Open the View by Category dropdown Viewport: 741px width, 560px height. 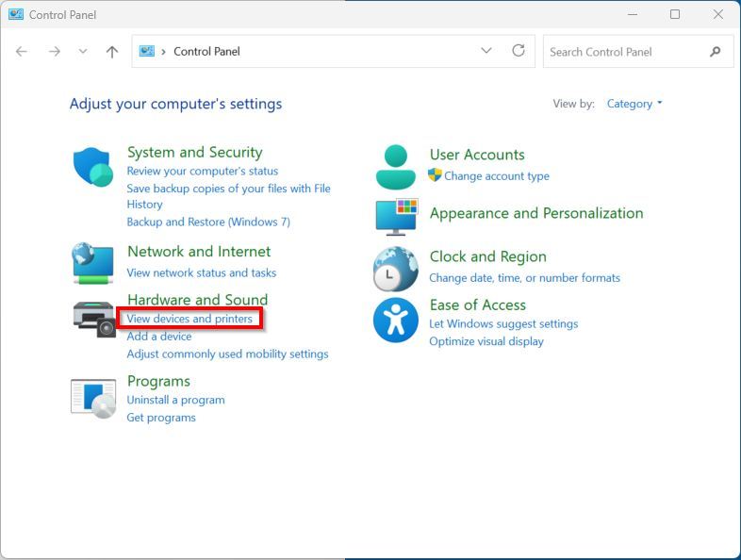(x=634, y=104)
